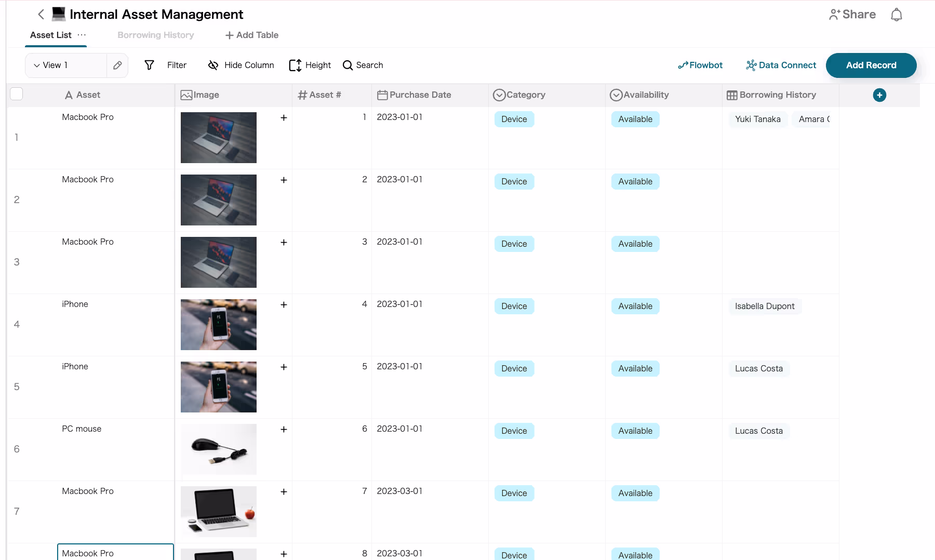
Task: Click the Search magnifier icon
Action: point(348,65)
